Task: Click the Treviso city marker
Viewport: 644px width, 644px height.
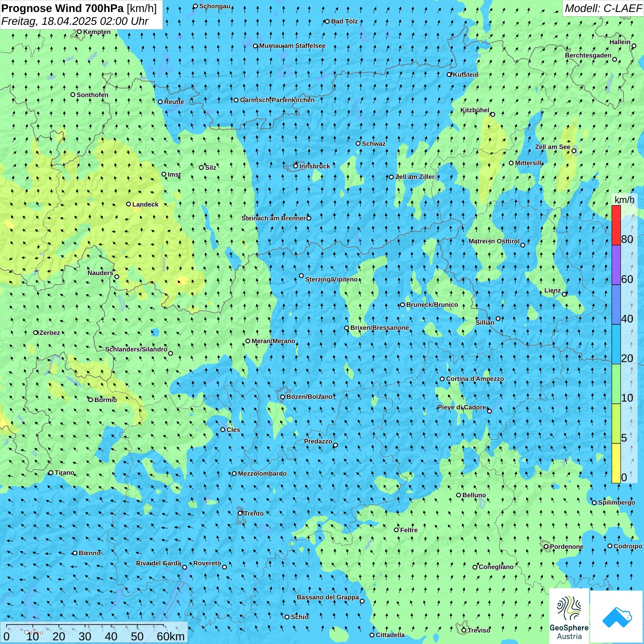Action: pos(464,631)
